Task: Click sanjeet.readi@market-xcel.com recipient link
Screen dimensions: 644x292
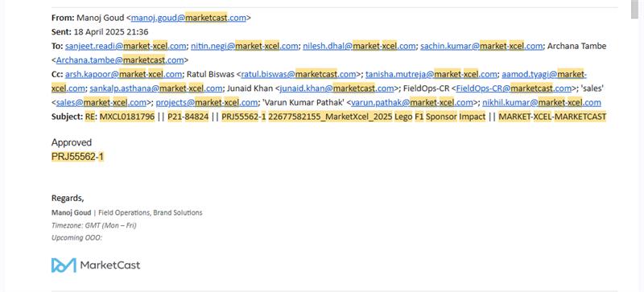Action: point(126,46)
